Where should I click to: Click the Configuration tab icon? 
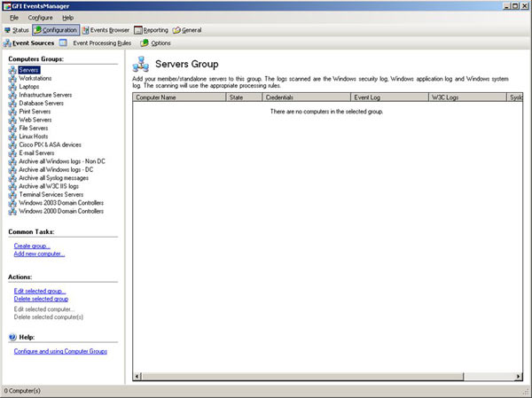37,30
